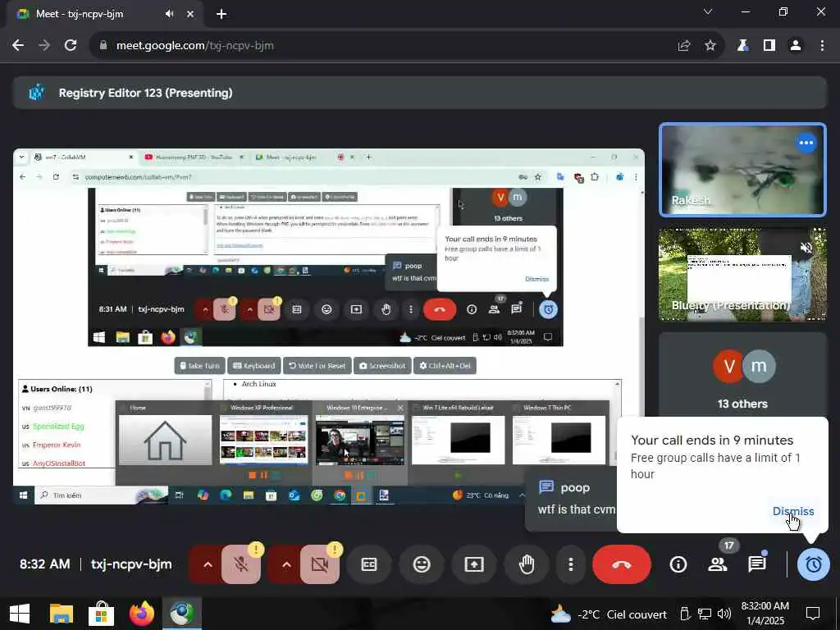Expand audio settings arrow beside microphone

point(208,564)
